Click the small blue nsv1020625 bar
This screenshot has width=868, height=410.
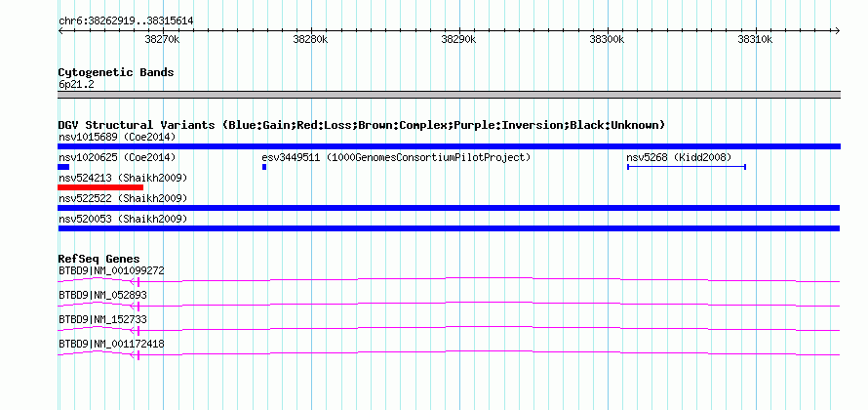click(63, 167)
